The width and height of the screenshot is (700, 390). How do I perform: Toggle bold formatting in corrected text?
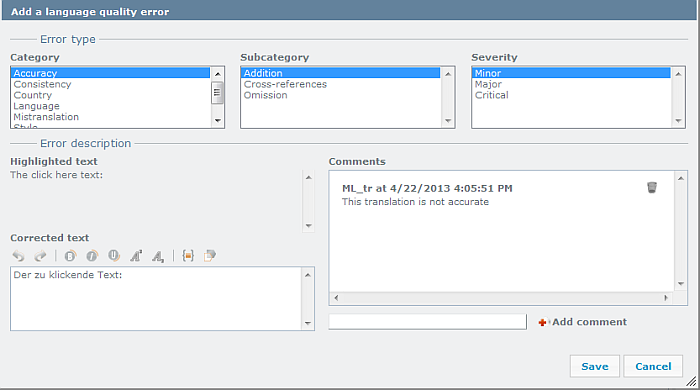pyautogui.click(x=70, y=256)
